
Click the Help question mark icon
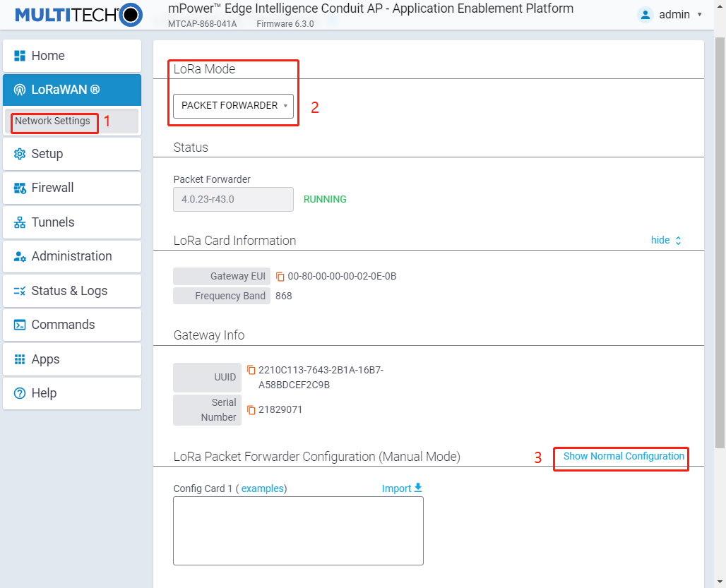click(20, 393)
